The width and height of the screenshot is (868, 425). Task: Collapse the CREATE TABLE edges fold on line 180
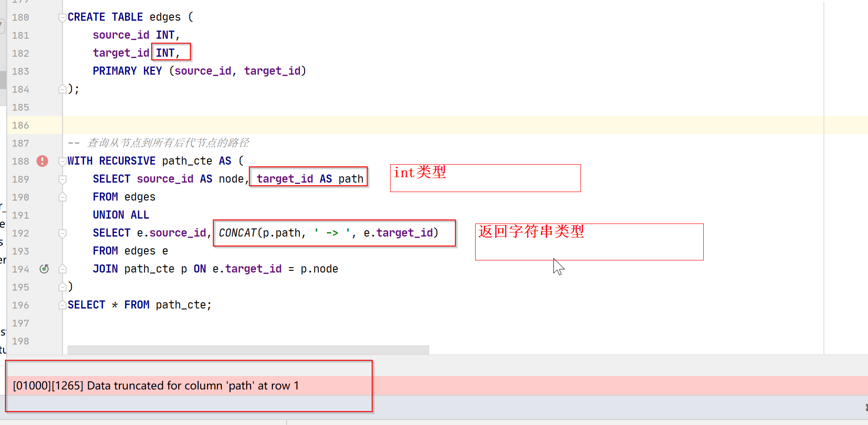(x=63, y=17)
